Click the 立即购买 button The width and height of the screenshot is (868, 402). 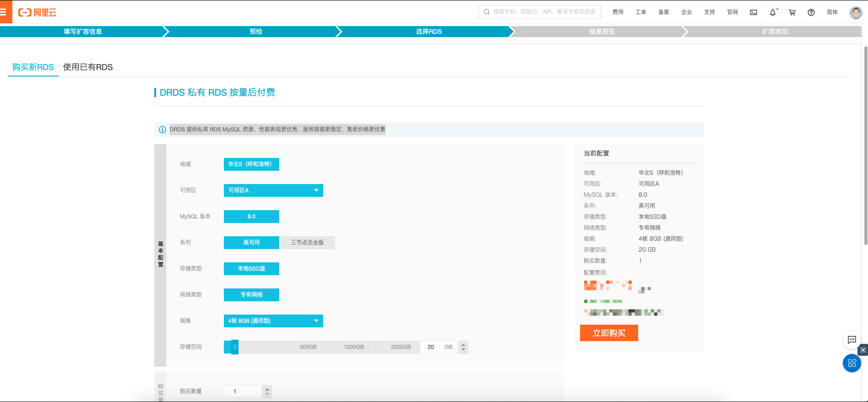609,333
